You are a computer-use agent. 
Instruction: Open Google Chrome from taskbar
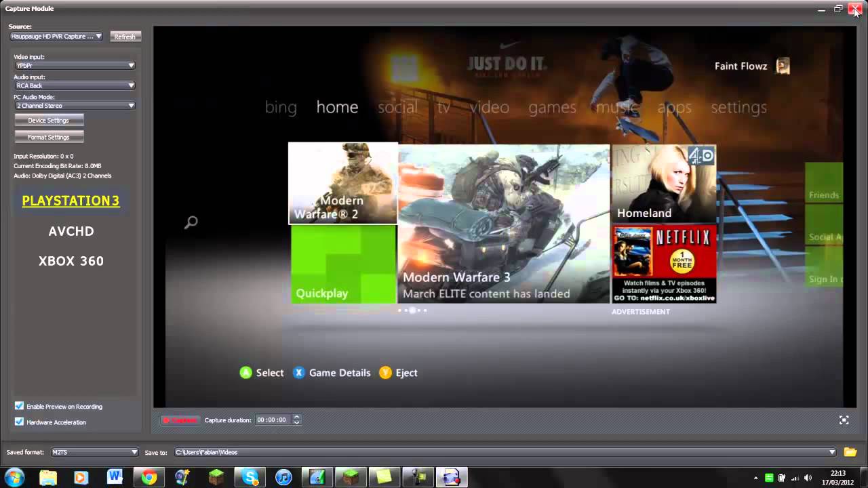[x=149, y=478]
